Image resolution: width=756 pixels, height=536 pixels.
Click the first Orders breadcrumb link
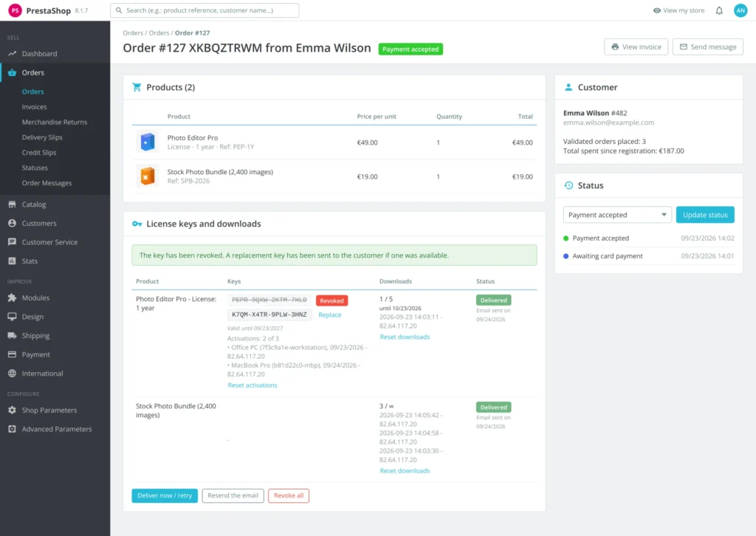133,32
